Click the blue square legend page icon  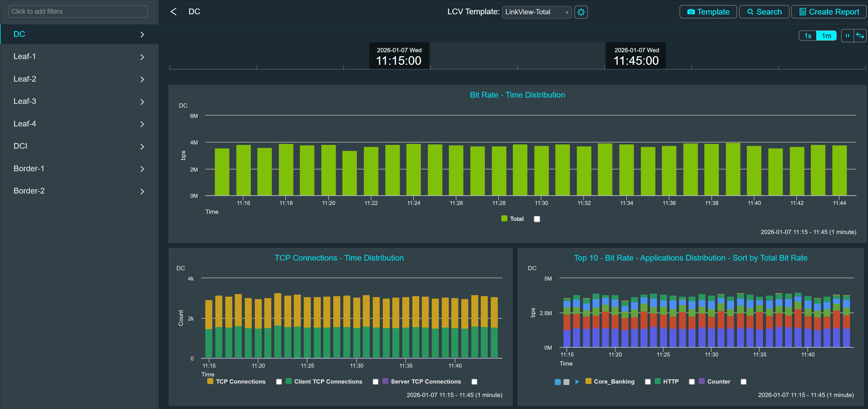558,382
